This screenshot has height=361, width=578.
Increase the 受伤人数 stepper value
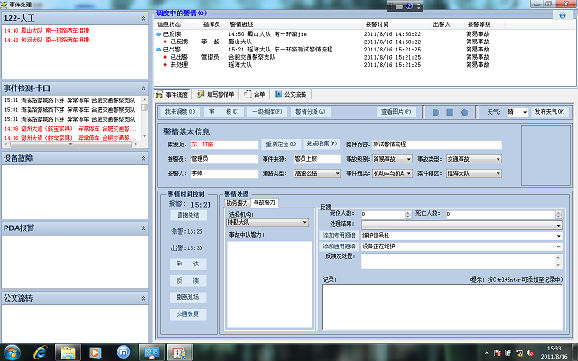click(x=408, y=212)
